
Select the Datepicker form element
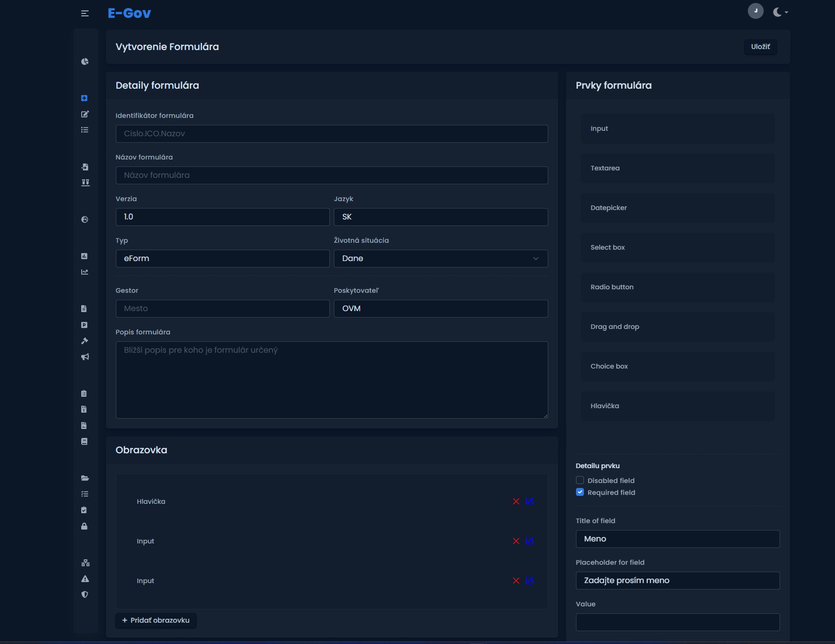coord(678,208)
